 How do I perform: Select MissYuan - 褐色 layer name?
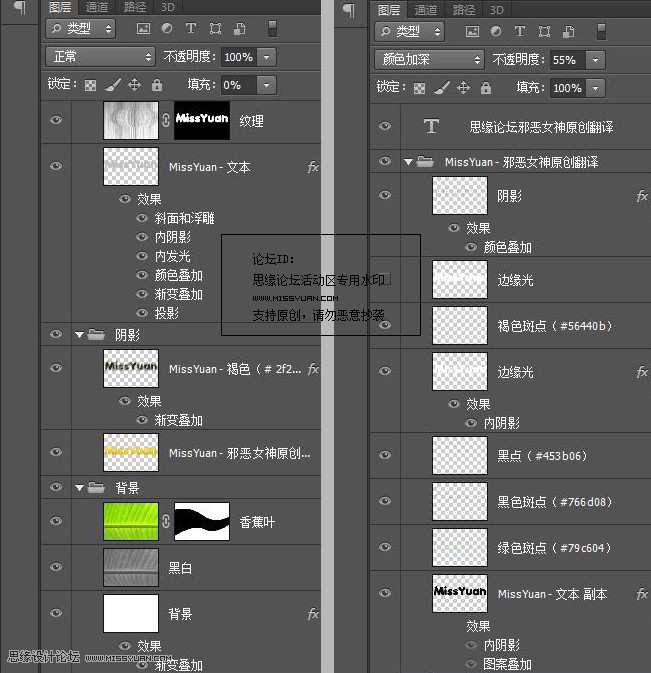click(x=235, y=369)
